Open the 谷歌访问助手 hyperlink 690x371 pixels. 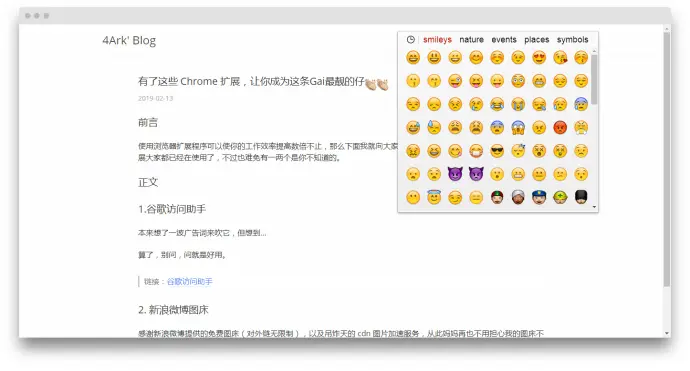click(189, 281)
